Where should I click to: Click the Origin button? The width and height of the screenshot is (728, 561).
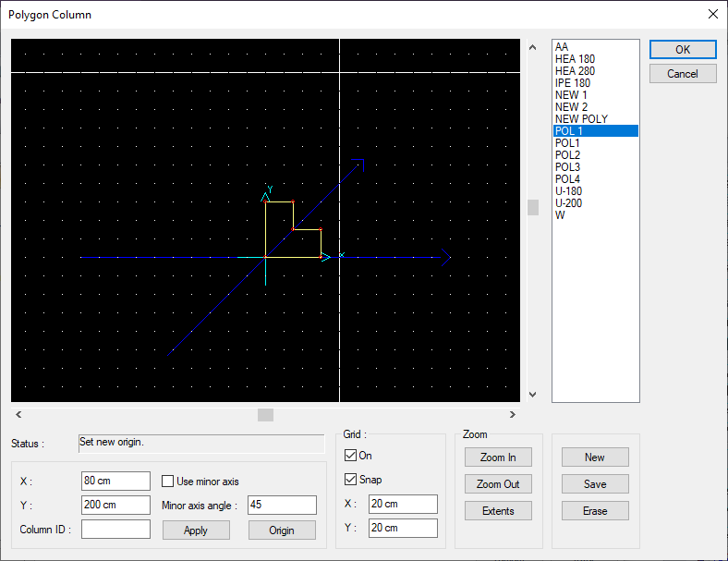(282, 531)
